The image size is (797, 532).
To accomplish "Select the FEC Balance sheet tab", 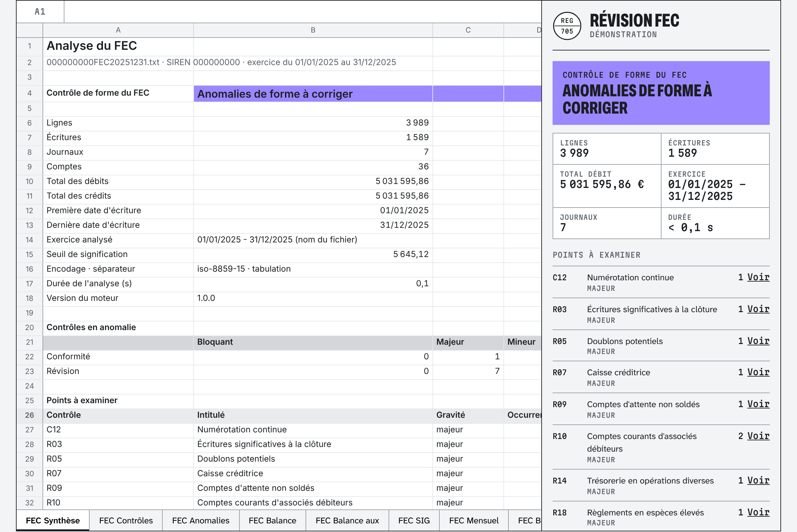I will (272, 520).
